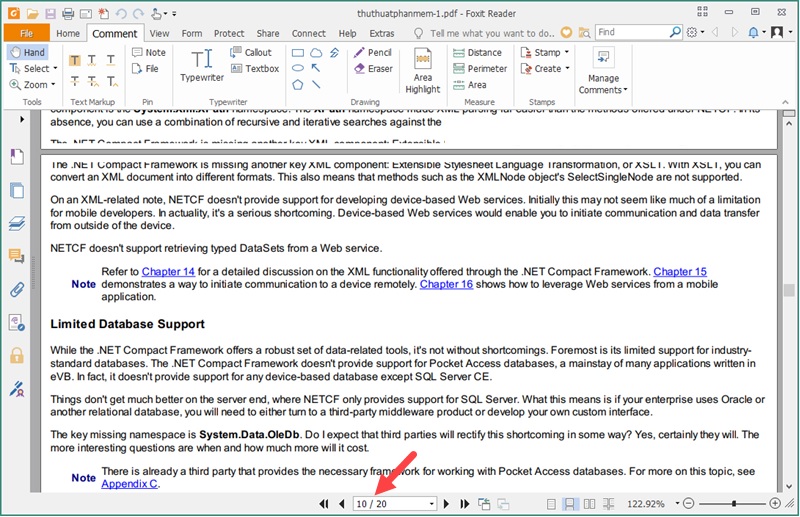
Task: Activate the Area Highlight tool
Action: click(422, 69)
